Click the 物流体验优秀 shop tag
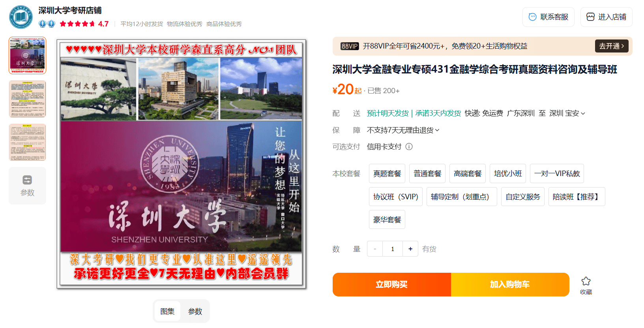This screenshot has width=644, height=328. [185, 24]
